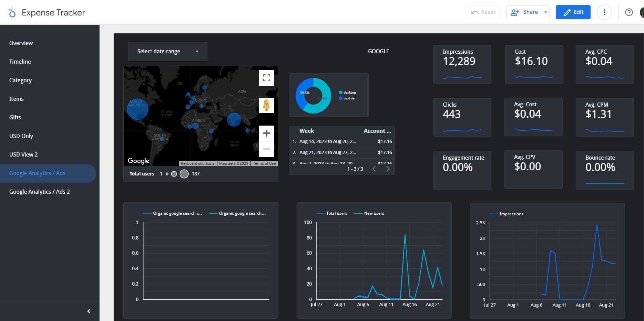Click the desktop legend color dot
Viewport: 644px width, 321px height.
pos(341,93)
